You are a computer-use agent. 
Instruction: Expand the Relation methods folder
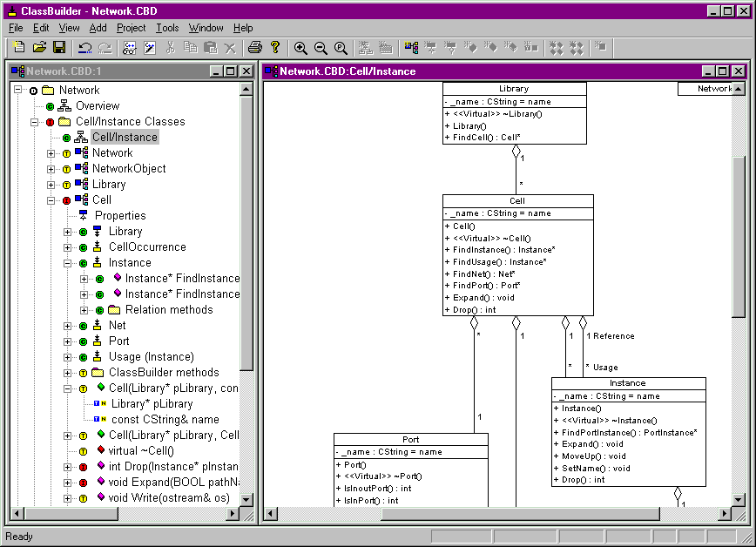click(x=84, y=310)
